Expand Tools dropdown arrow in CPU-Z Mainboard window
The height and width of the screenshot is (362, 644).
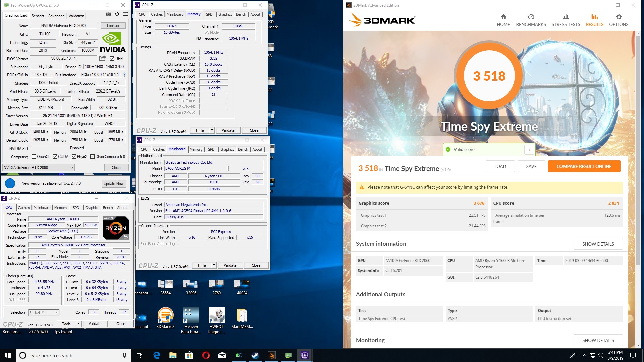click(x=214, y=265)
